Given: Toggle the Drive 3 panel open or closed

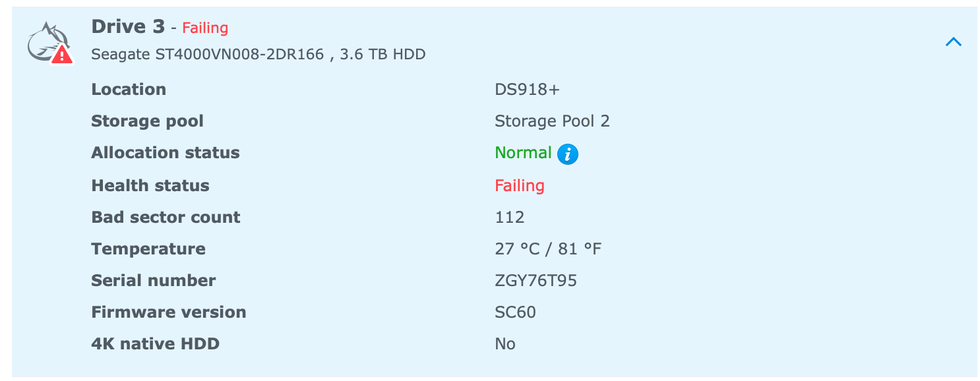Looking at the screenshot, I should tap(953, 41).
